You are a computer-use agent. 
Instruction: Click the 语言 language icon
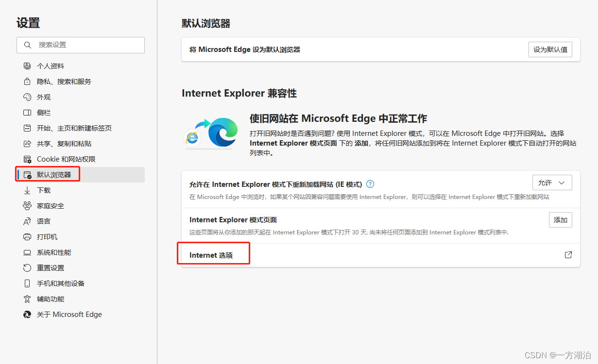tap(27, 221)
